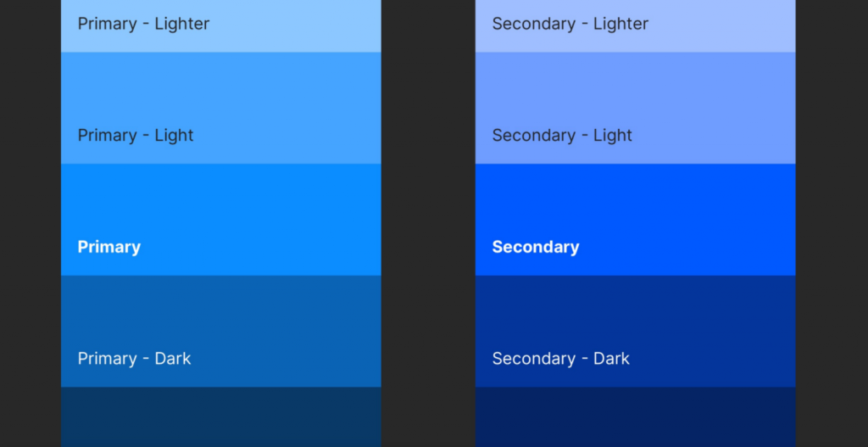Click the bold "Secondary" text label

[x=536, y=247]
